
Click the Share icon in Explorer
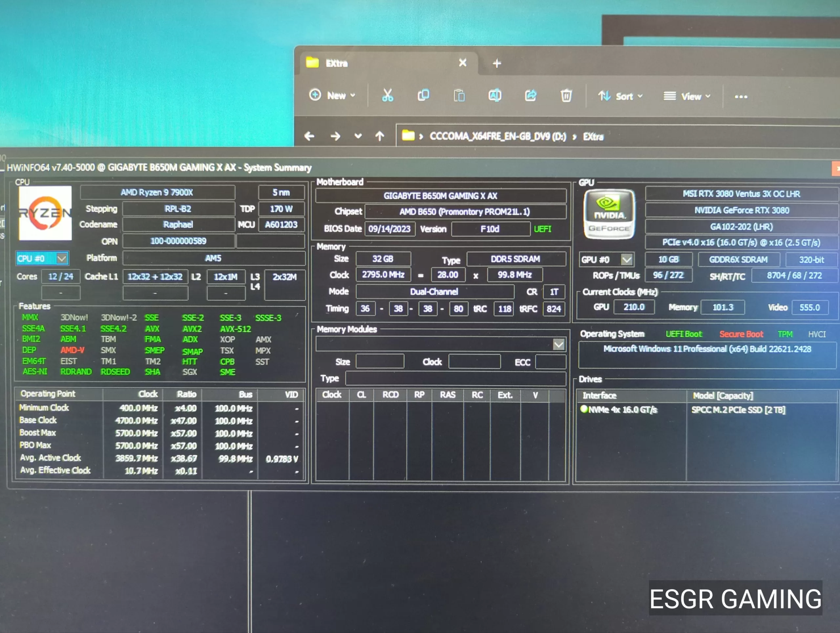click(531, 96)
